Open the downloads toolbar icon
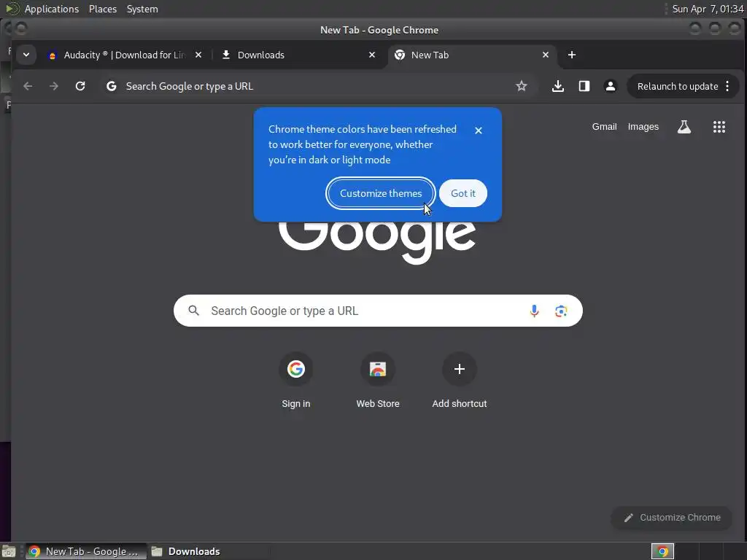 [558, 86]
